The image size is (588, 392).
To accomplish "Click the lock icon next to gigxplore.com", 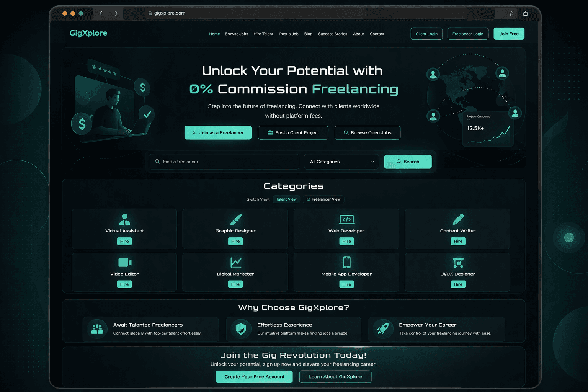I will [x=150, y=13].
